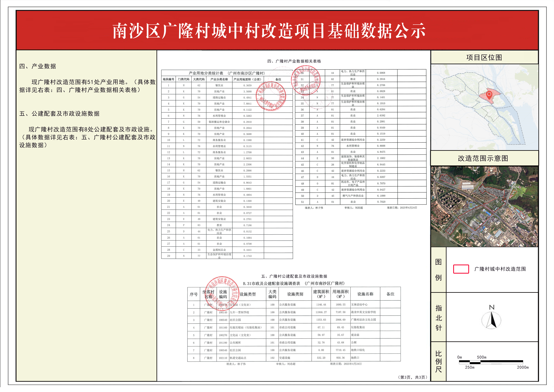Screen dimensions: 554x392
Task: Select the area value 0.7186
Action: (247, 225)
